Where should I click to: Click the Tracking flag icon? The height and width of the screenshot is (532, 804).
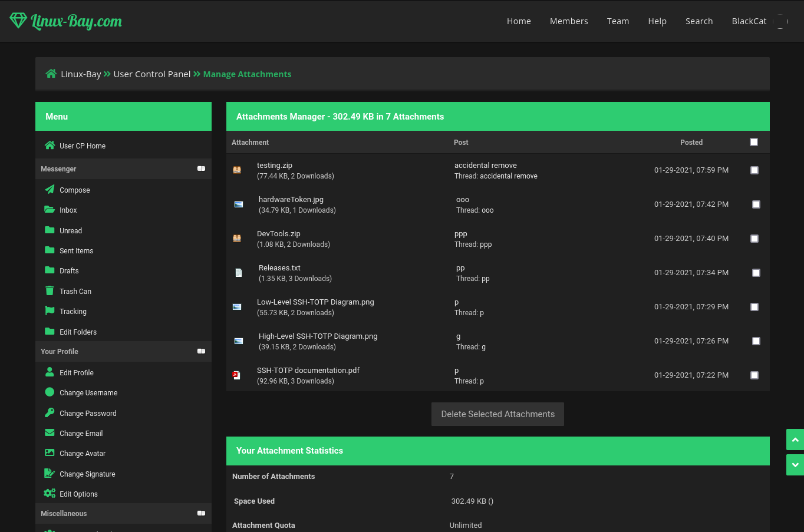point(50,311)
